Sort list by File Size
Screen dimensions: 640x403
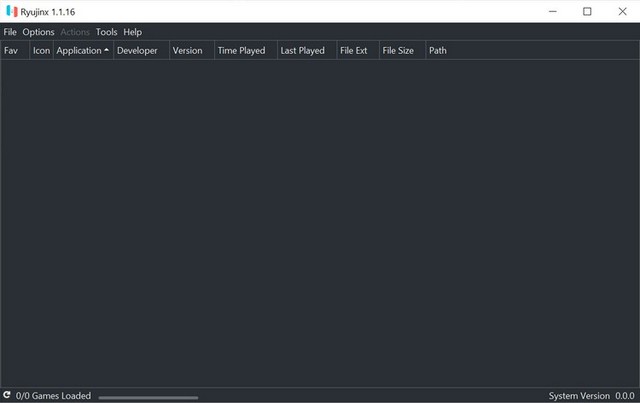[x=398, y=51]
